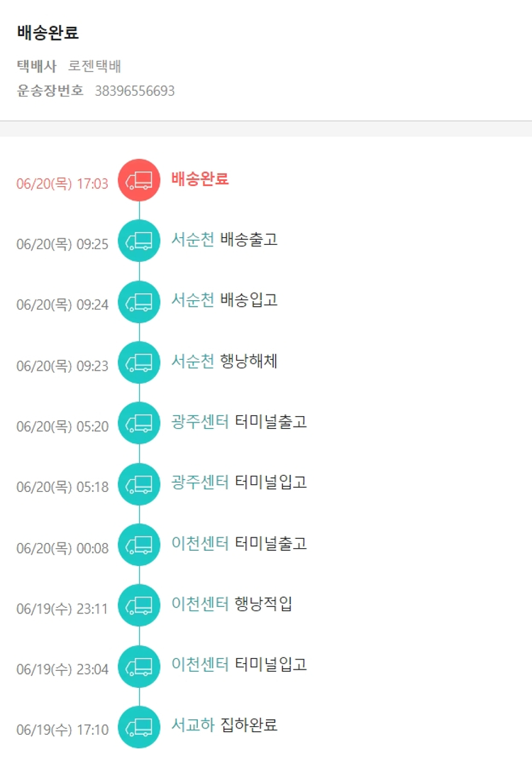Viewport: 532px width, 771px height.
Task: Click the 06/19(수) 17:10 timestamp
Action: click(62, 730)
